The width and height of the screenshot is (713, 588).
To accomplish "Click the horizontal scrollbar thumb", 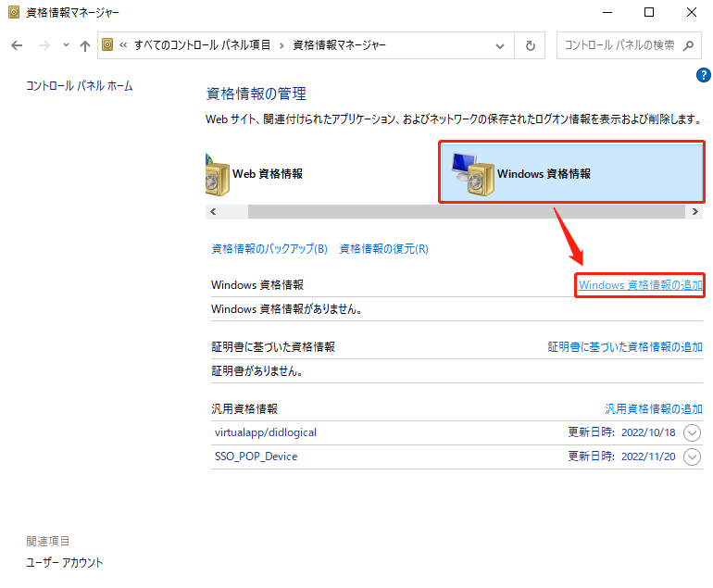I will pos(467,211).
